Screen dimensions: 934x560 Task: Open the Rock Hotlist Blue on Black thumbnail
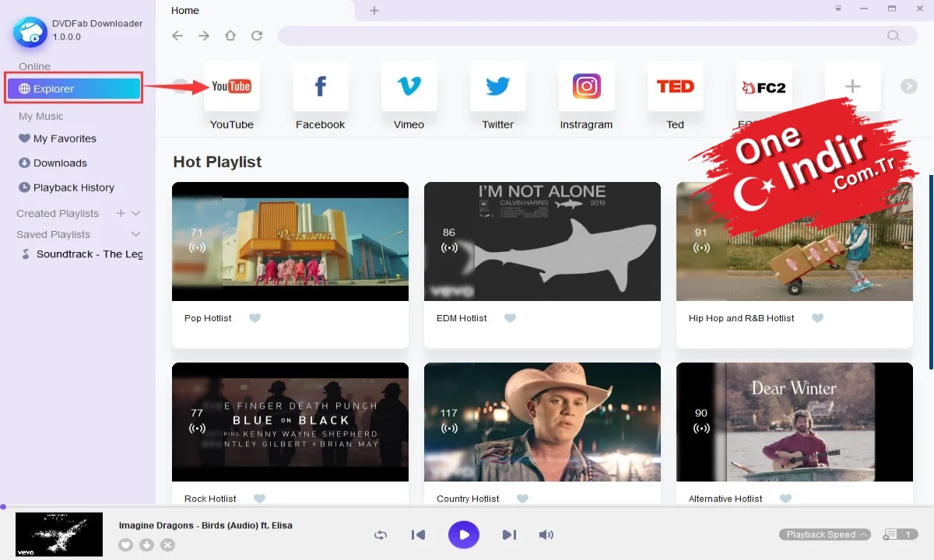click(290, 422)
